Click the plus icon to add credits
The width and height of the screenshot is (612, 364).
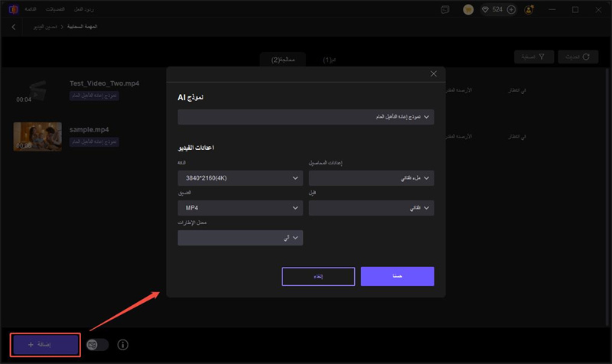pos(512,10)
